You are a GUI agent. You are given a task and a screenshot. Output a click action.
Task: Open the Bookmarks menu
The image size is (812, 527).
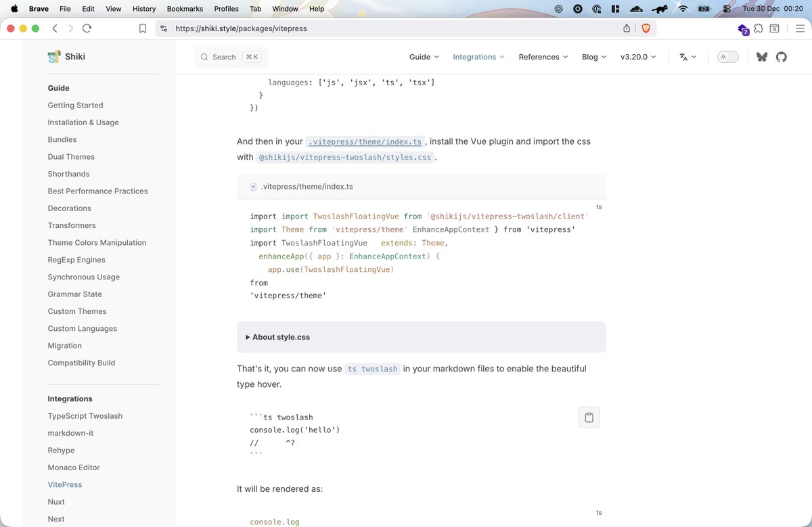tap(185, 9)
